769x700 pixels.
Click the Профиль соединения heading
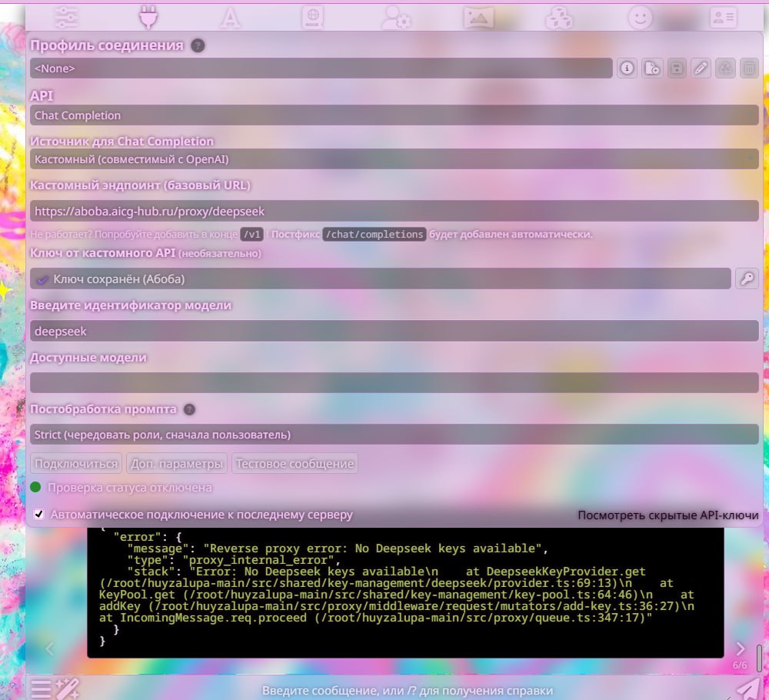click(107, 45)
